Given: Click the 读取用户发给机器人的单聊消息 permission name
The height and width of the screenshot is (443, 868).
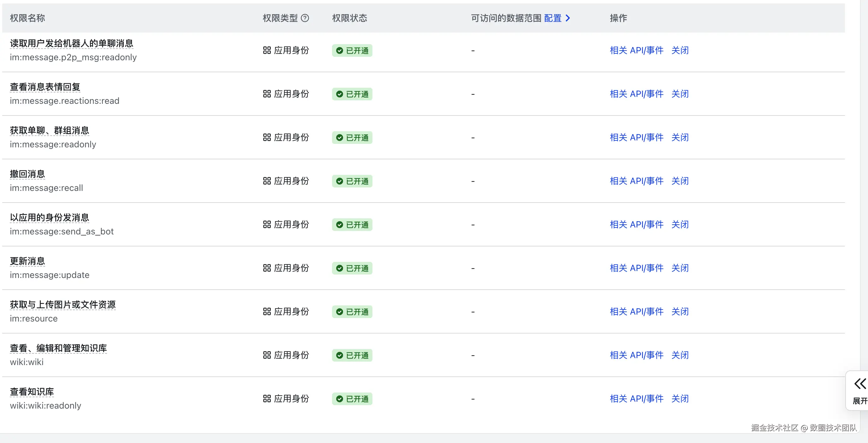Looking at the screenshot, I should coord(71,44).
